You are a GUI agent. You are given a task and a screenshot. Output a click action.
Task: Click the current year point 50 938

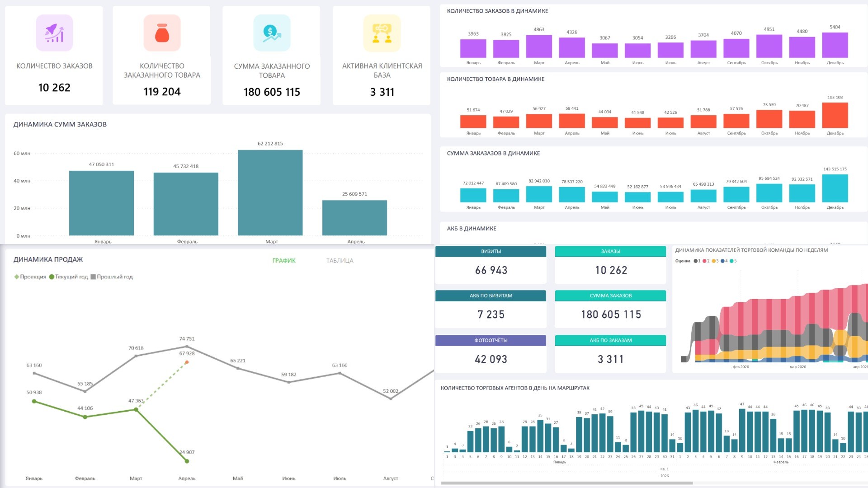click(34, 401)
